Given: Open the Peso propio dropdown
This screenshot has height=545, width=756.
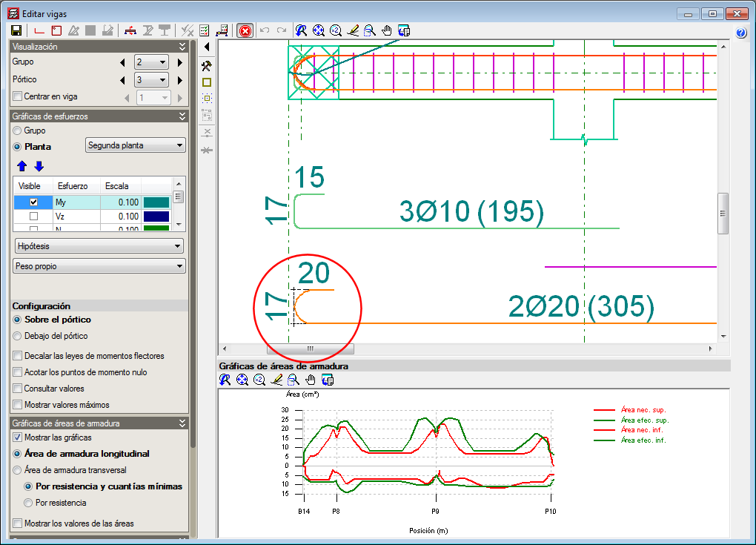Looking at the screenshot, I should tap(99, 266).
